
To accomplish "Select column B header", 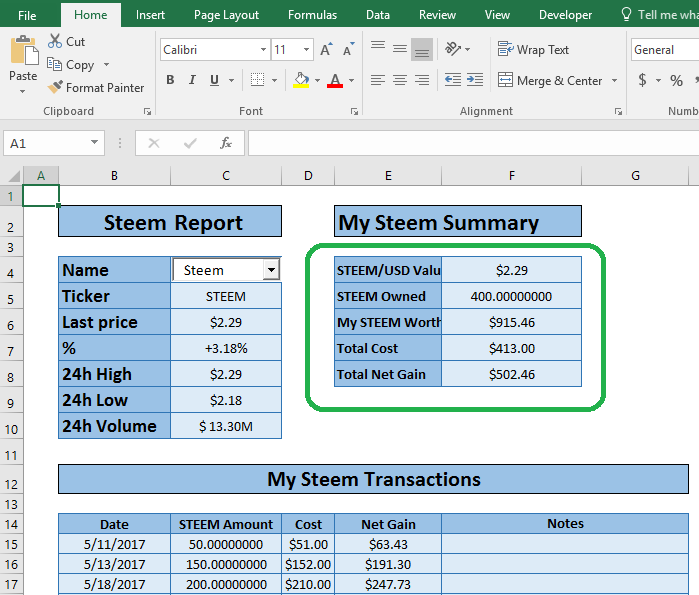I will [115, 176].
